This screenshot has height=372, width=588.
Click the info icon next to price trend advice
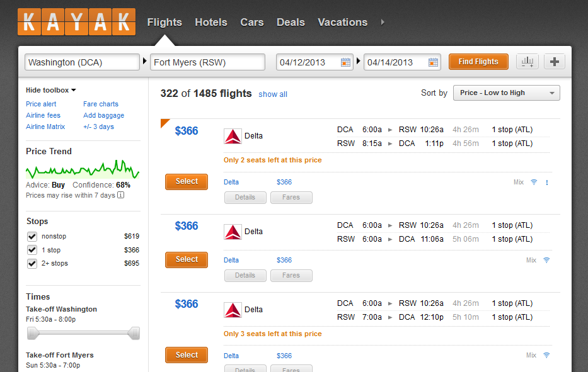121,195
